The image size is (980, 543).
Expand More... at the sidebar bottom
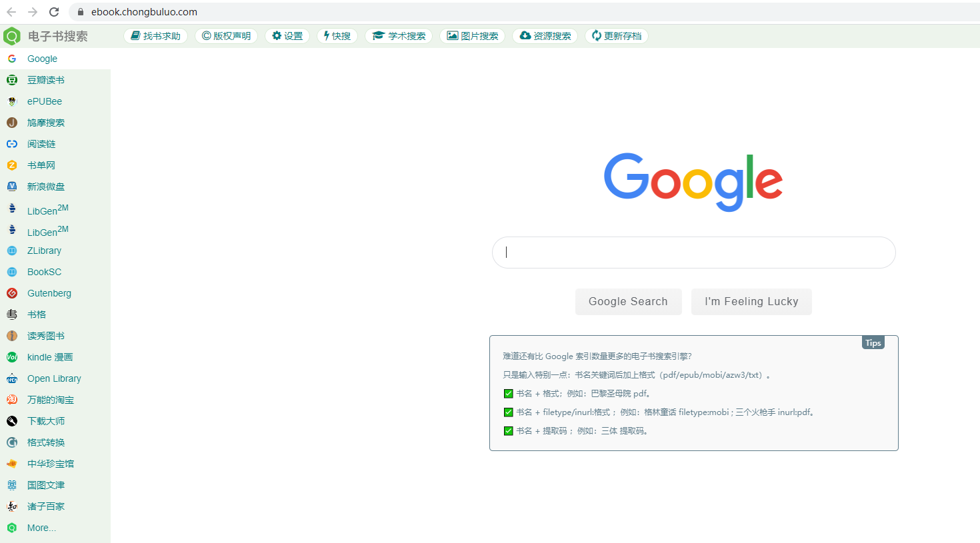41,527
